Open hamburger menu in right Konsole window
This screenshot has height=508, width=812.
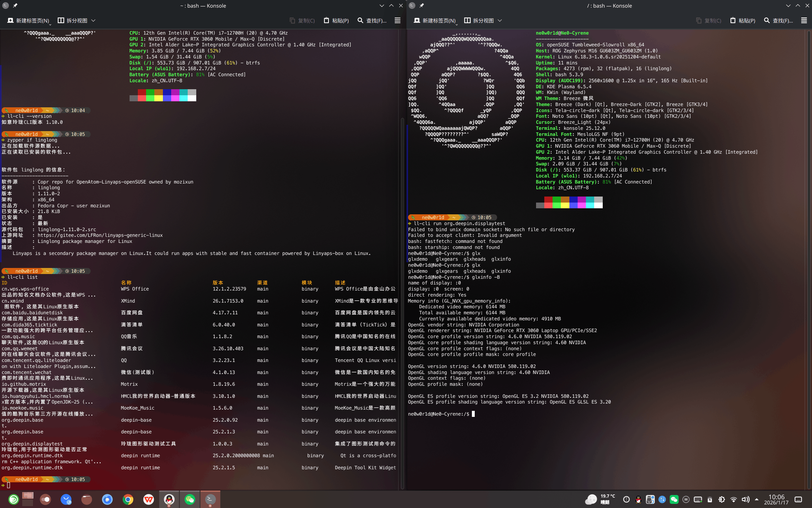[804, 21]
